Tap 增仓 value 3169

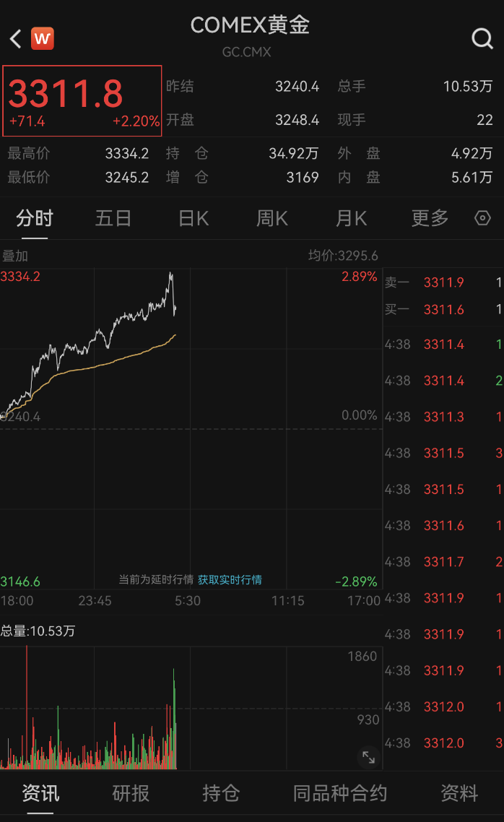click(303, 178)
